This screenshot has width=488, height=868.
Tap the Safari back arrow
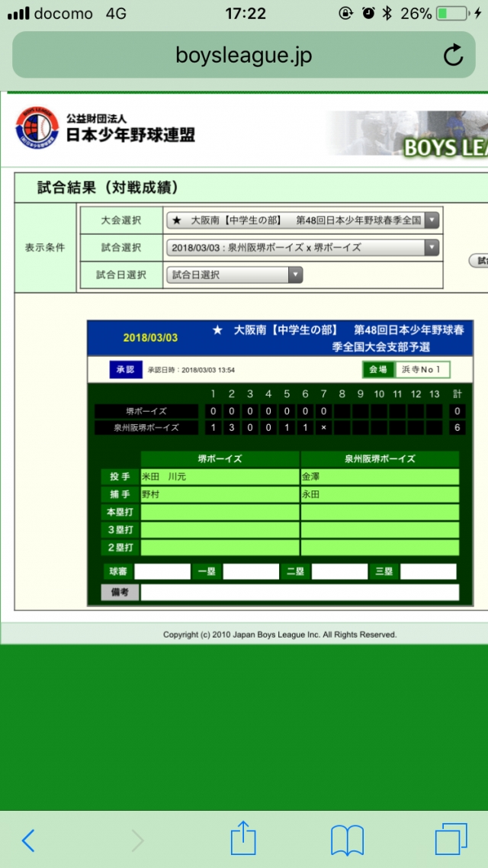tap(28, 840)
